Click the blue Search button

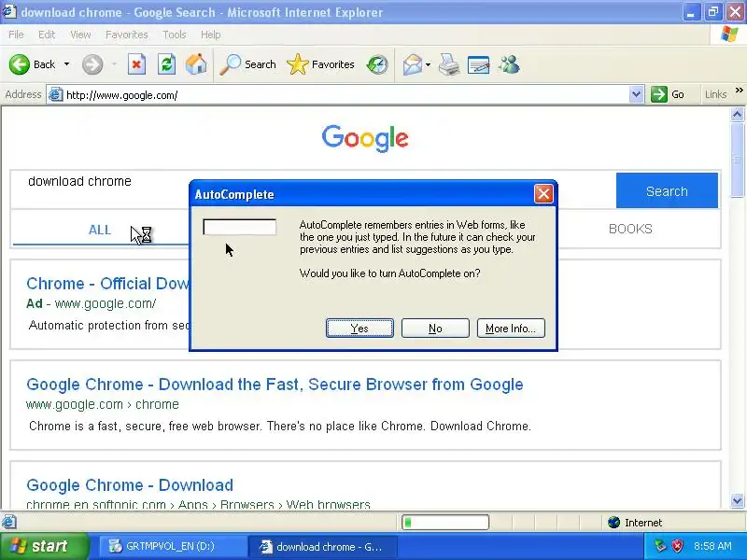pos(667,190)
